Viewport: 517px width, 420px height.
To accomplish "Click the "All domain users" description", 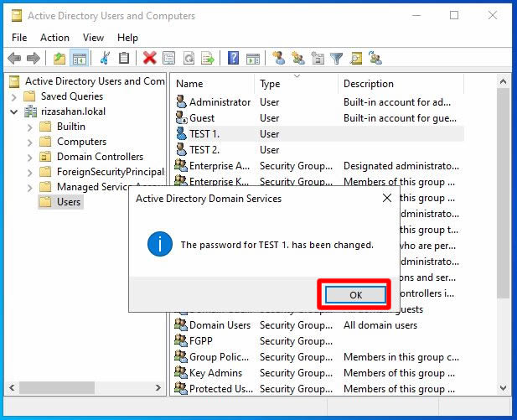I will [x=380, y=325].
